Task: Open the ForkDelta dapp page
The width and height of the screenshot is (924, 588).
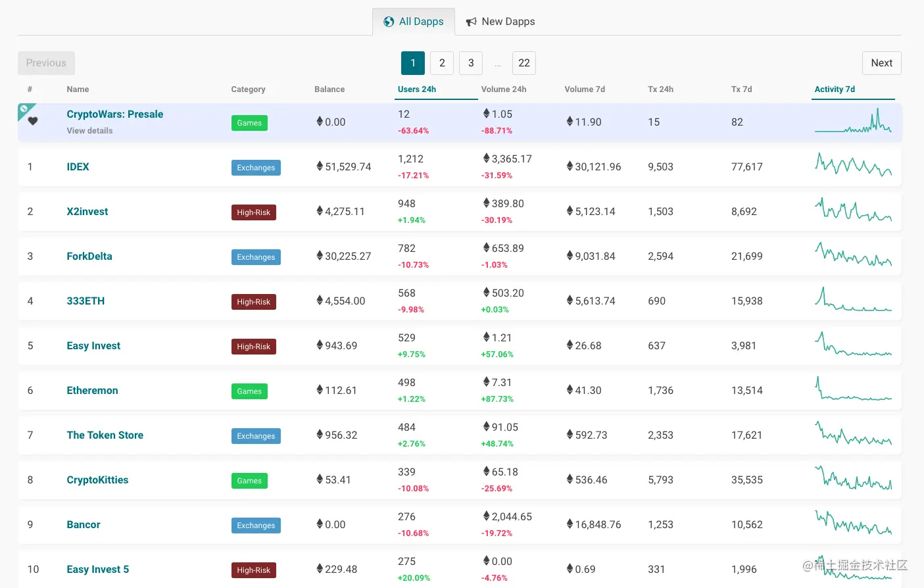Action: (89, 257)
